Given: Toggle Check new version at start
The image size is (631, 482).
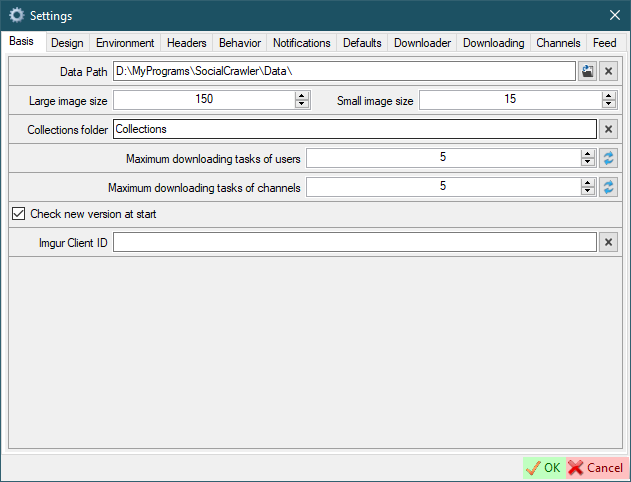Looking at the screenshot, I should 18,214.
